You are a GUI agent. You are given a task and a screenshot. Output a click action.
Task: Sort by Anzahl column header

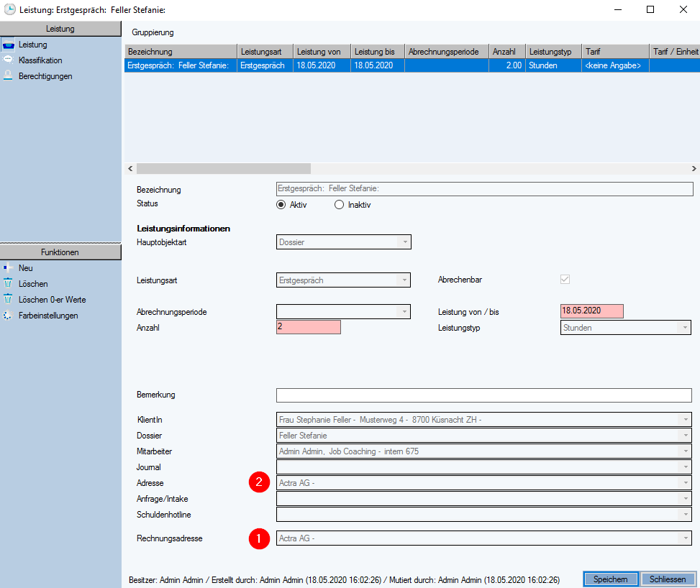pos(508,51)
